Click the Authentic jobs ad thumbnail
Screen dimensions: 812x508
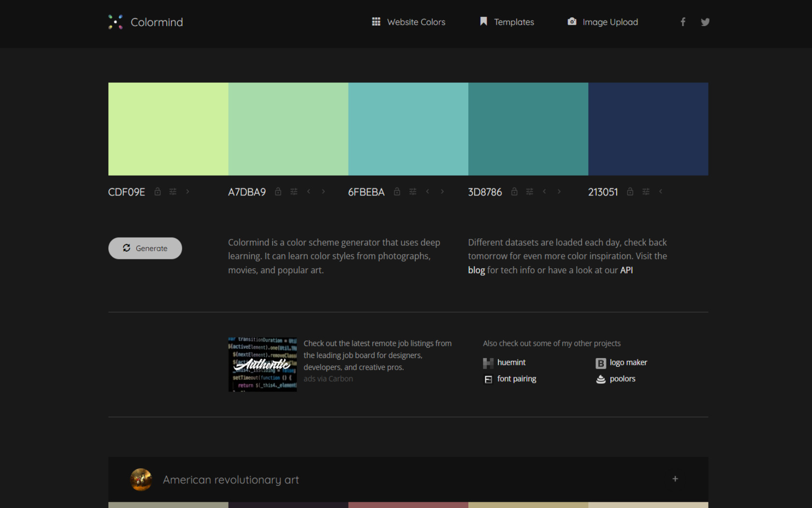(x=262, y=364)
